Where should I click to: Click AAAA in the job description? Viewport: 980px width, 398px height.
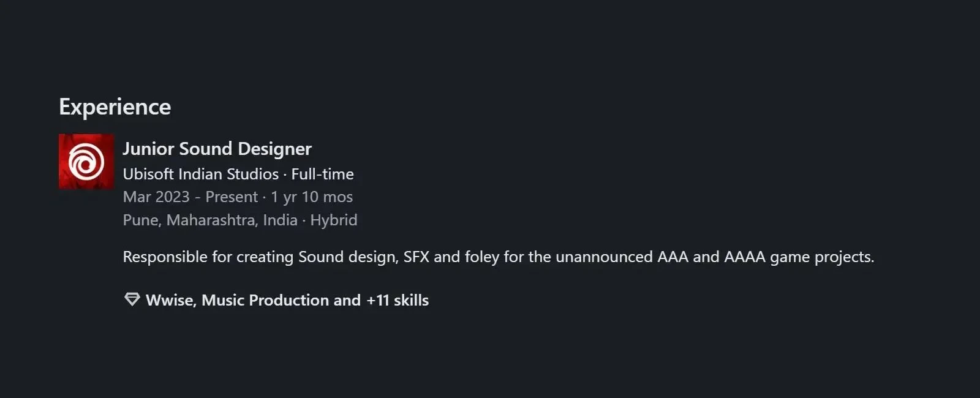click(744, 257)
